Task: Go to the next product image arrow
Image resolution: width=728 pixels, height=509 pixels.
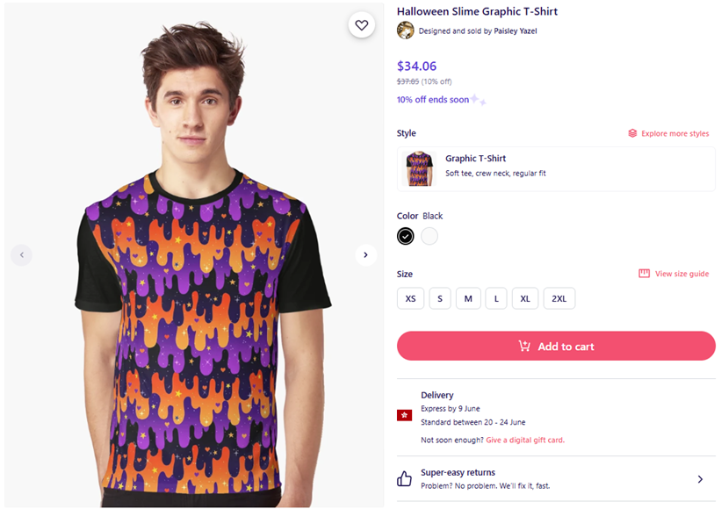Action: coord(365,254)
